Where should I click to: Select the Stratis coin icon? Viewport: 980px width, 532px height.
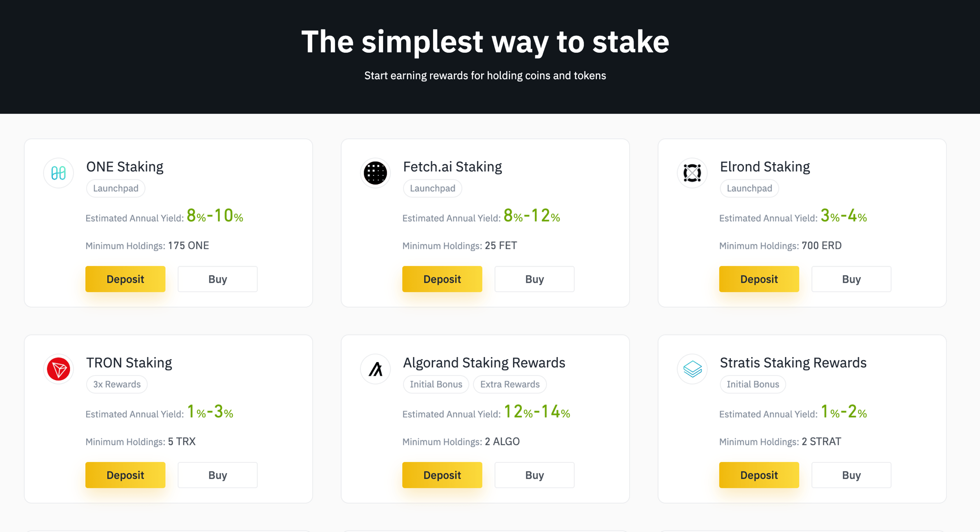[x=692, y=369]
